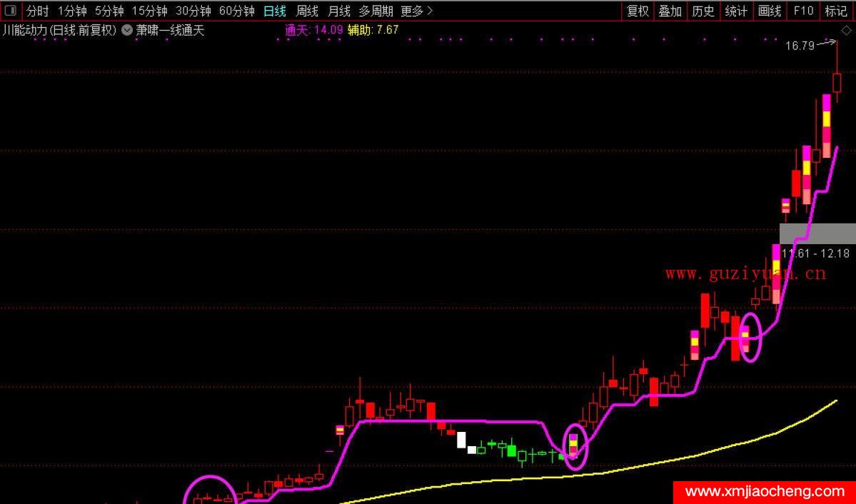This screenshot has height=504, width=856.
Task: Click the www.xmjiaocheng.com red banner link
Action: [764, 492]
